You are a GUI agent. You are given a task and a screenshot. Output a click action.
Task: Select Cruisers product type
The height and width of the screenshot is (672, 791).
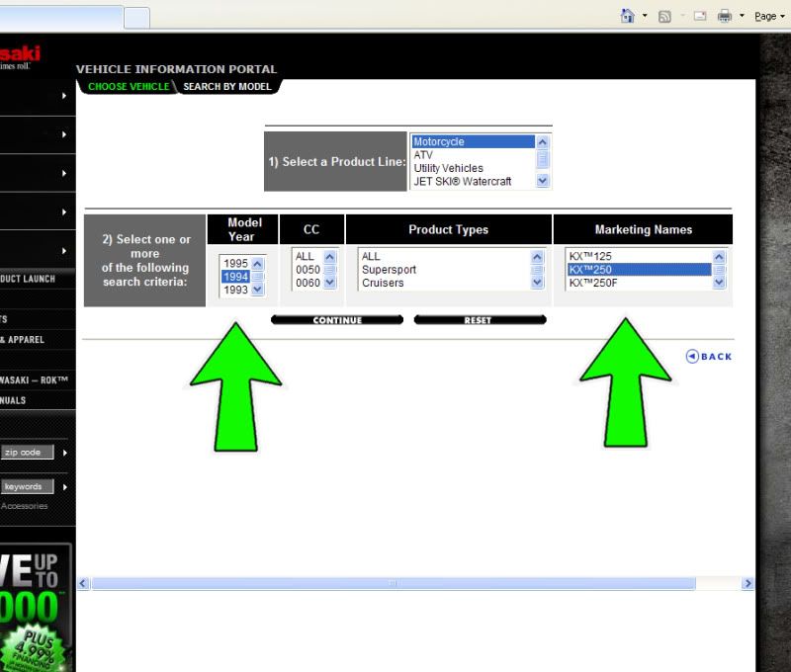click(x=444, y=283)
